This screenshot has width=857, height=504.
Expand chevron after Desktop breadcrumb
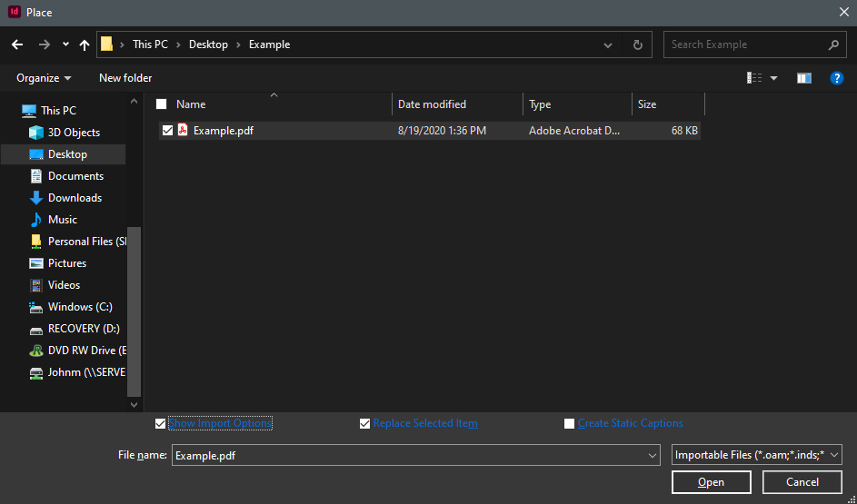238,44
